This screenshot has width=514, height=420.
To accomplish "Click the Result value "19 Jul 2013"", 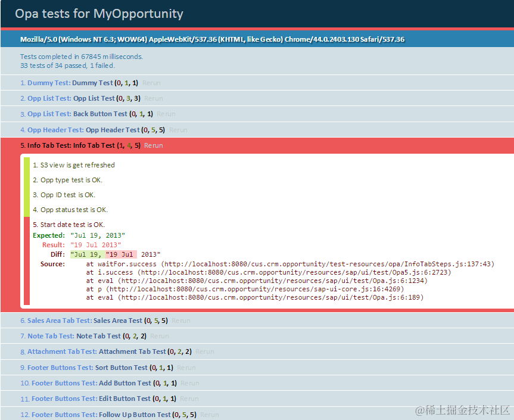I will [96, 245].
